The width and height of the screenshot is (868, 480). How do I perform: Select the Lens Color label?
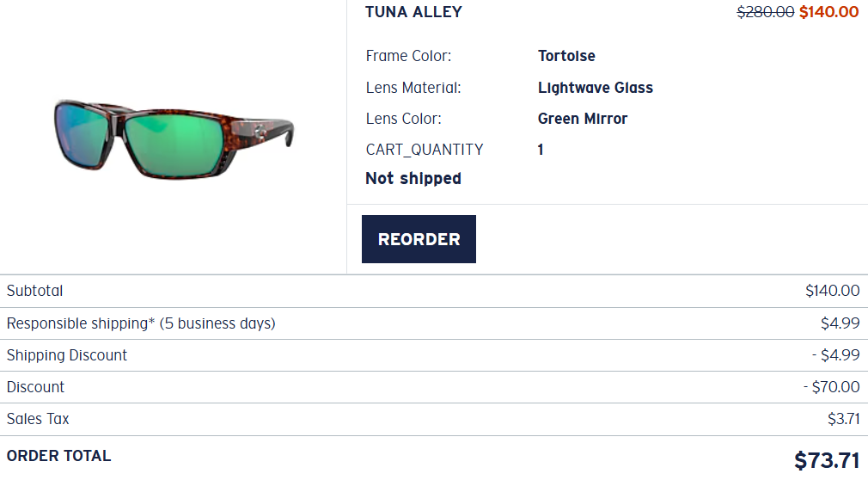coord(403,119)
